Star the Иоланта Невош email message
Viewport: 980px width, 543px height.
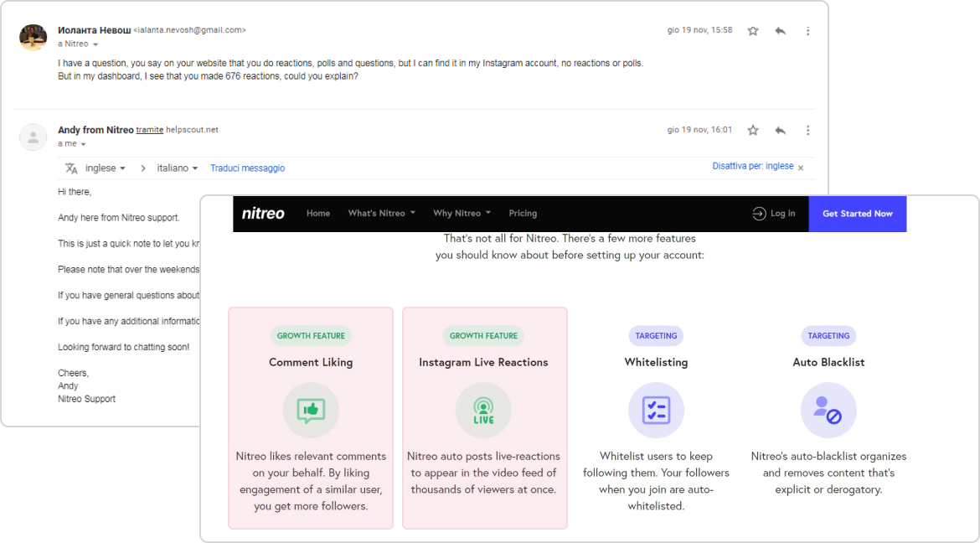pyautogui.click(x=752, y=31)
